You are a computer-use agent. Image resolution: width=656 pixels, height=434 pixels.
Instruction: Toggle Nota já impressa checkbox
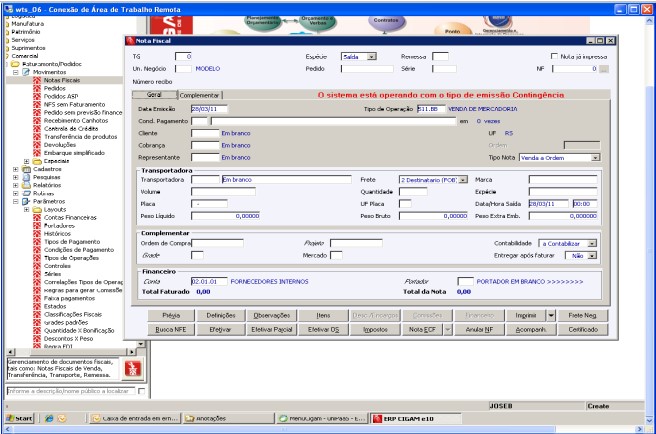pos(554,56)
